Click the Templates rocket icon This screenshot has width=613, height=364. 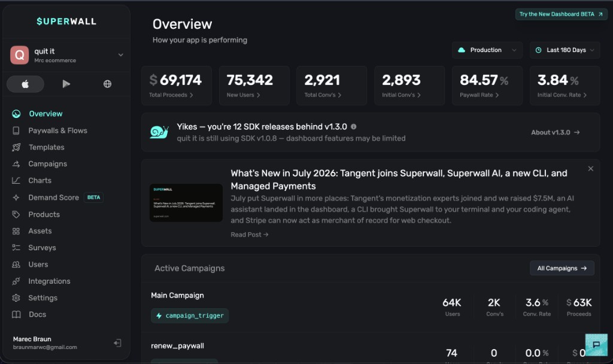[16, 147]
